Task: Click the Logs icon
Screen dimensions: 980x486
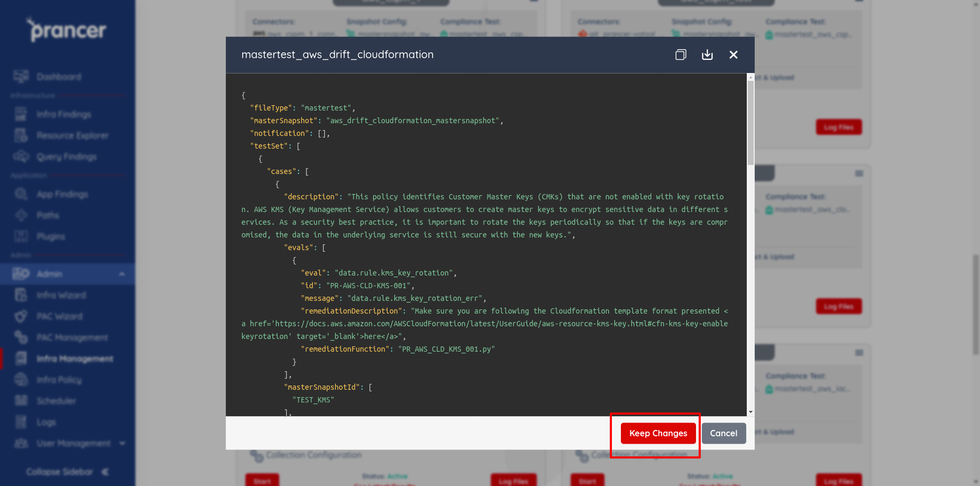Action: pyautogui.click(x=21, y=421)
